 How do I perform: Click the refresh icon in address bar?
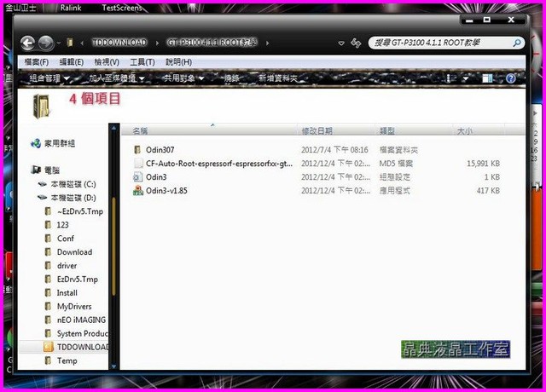(355, 43)
